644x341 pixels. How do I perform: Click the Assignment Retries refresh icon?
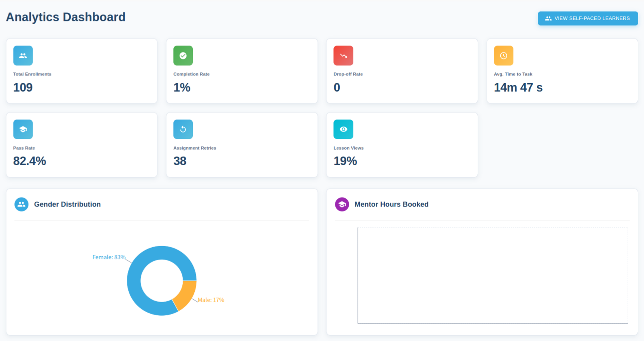click(x=183, y=129)
